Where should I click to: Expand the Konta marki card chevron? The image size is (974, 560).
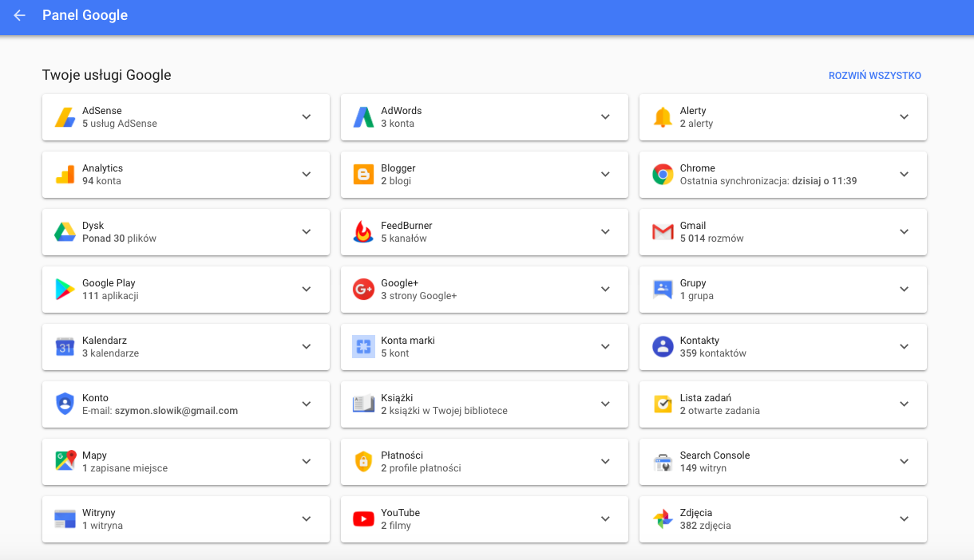click(x=605, y=347)
